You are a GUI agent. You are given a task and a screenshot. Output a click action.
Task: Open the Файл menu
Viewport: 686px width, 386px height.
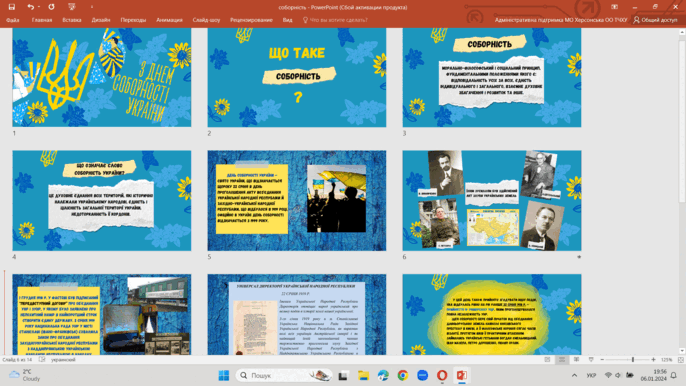pos(13,20)
